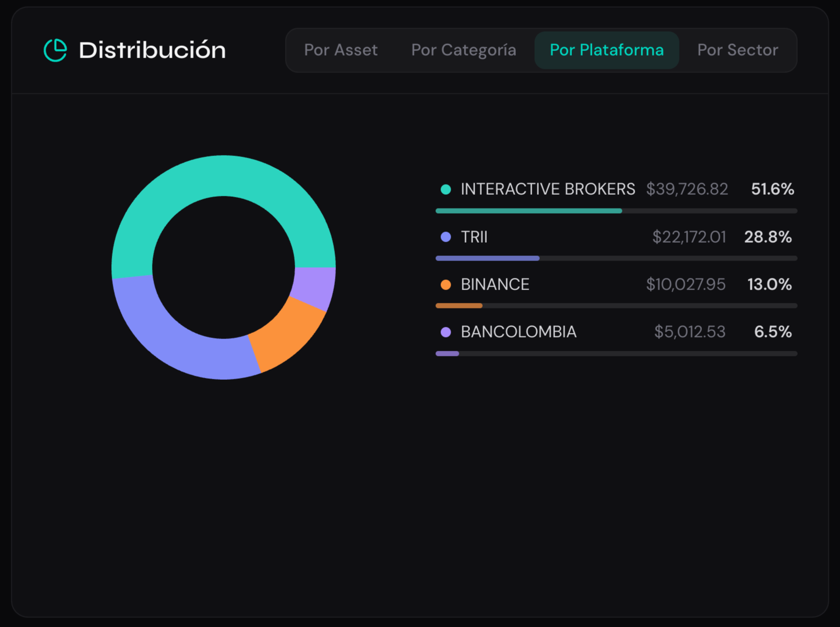Click the purple Bancolombia legend dot

pyautogui.click(x=445, y=332)
